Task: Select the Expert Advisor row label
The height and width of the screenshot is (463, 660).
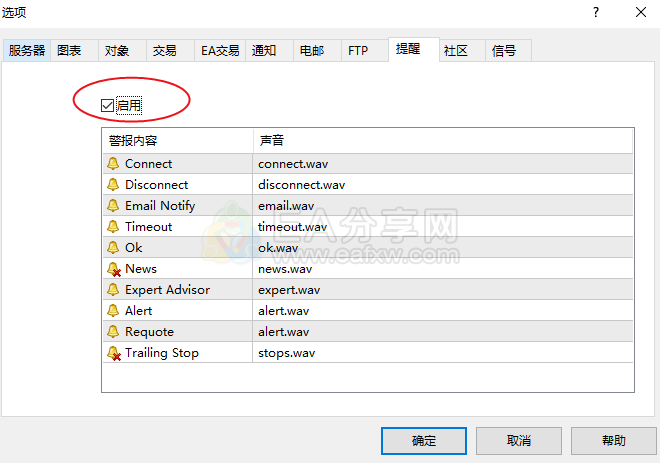Action: pos(167,290)
